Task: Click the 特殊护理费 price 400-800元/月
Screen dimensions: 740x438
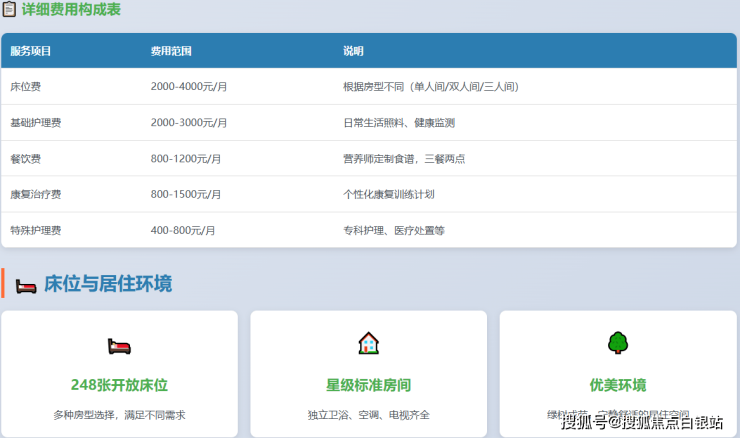Action: point(183,231)
